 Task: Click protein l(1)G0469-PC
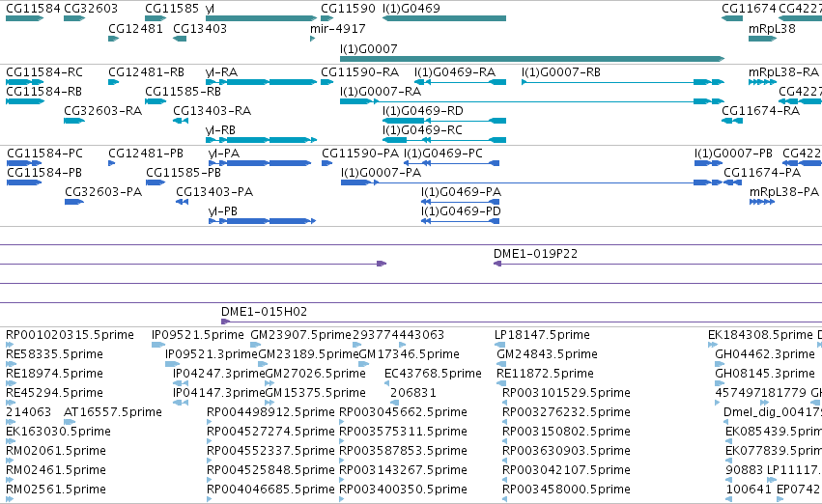[451, 163]
